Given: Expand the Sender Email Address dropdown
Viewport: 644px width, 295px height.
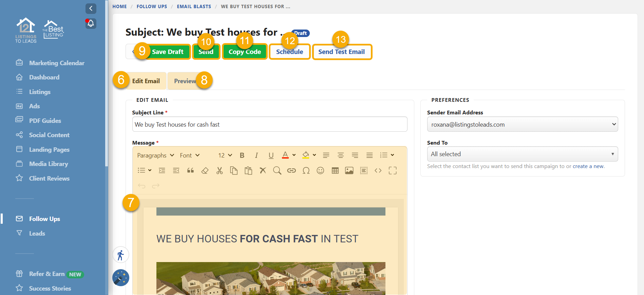Looking at the screenshot, I should [x=522, y=124].
